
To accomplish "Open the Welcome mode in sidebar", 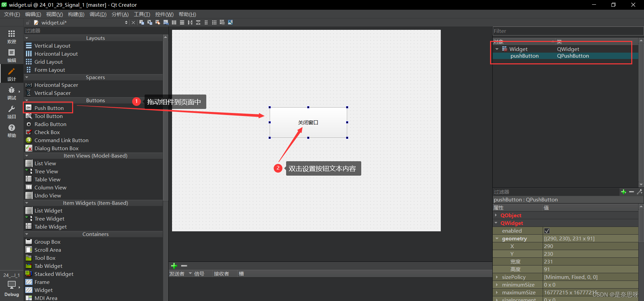I will tap(11, 37).
